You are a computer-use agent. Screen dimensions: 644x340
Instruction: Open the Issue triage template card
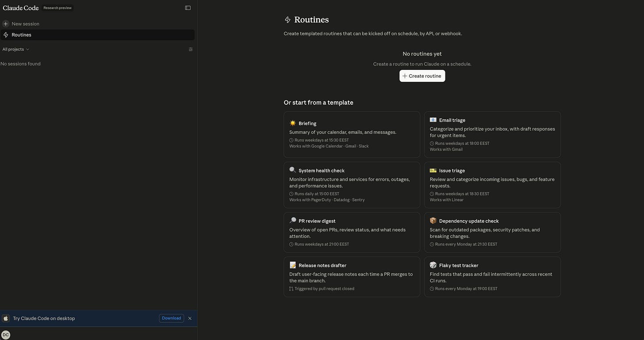(492, 185)
